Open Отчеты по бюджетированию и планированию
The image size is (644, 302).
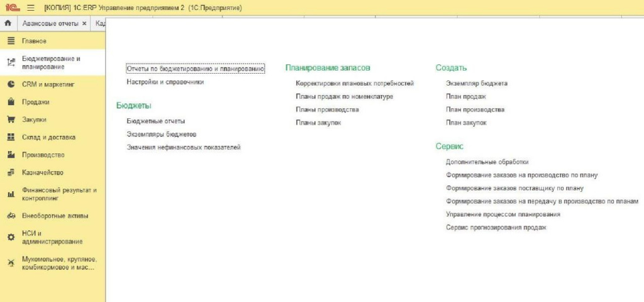[x=196, y=69]
